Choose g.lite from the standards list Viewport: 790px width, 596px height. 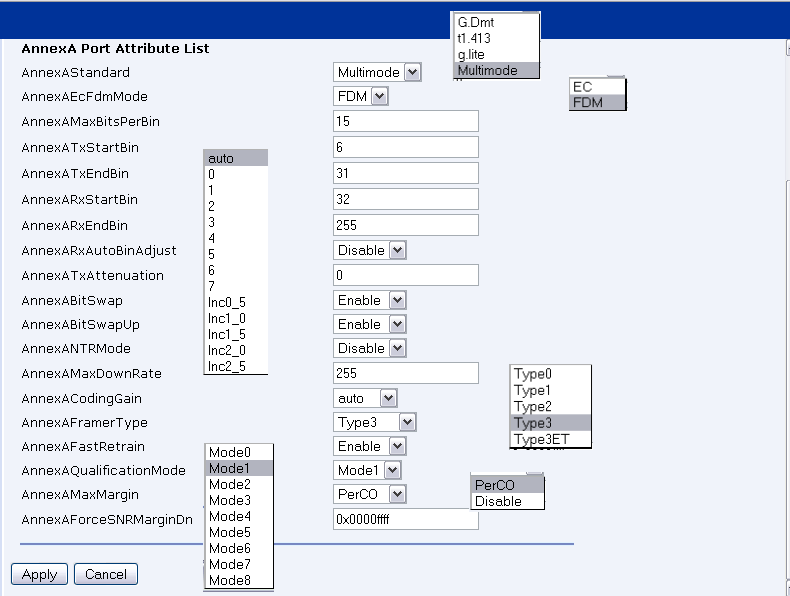coord(472,54)
